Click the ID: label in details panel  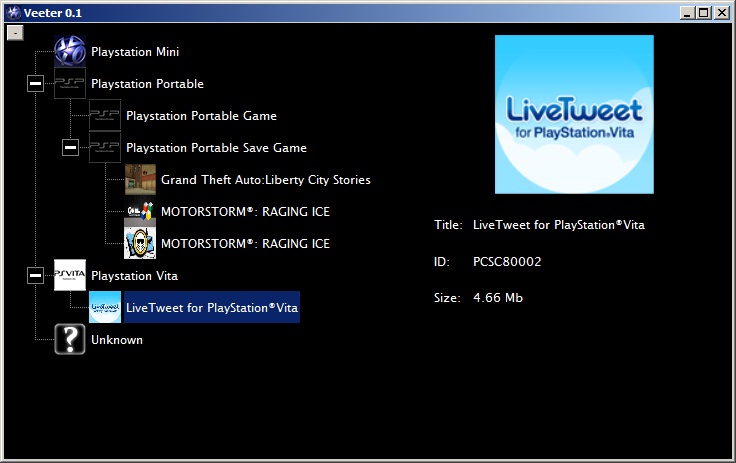[442, 262]
